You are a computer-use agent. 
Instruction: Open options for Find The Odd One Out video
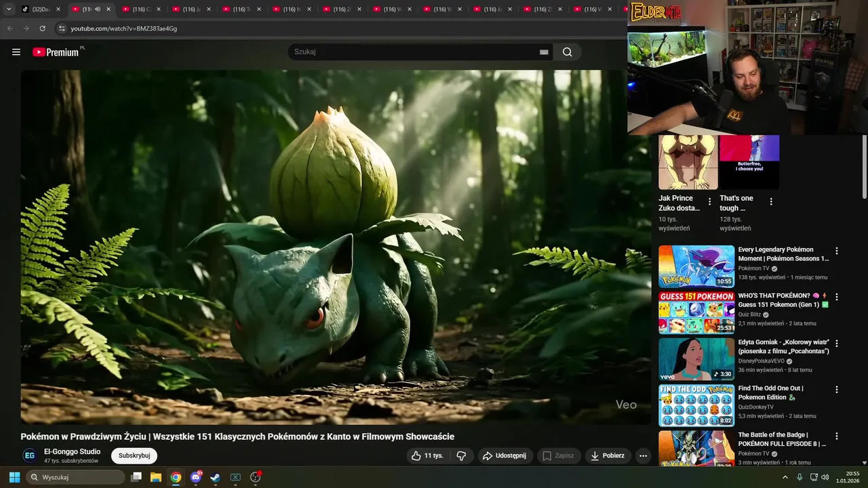836,390
